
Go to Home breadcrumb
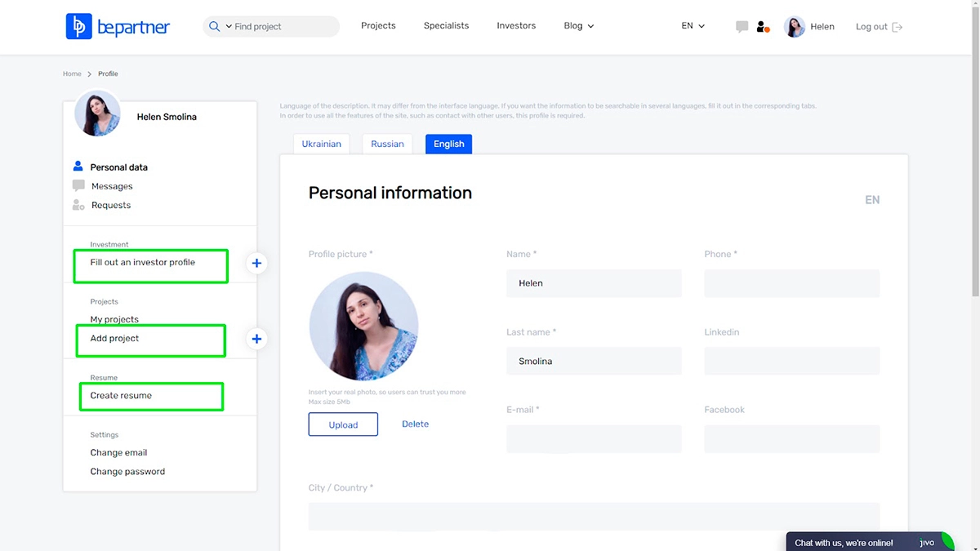(x=72, y=73)
